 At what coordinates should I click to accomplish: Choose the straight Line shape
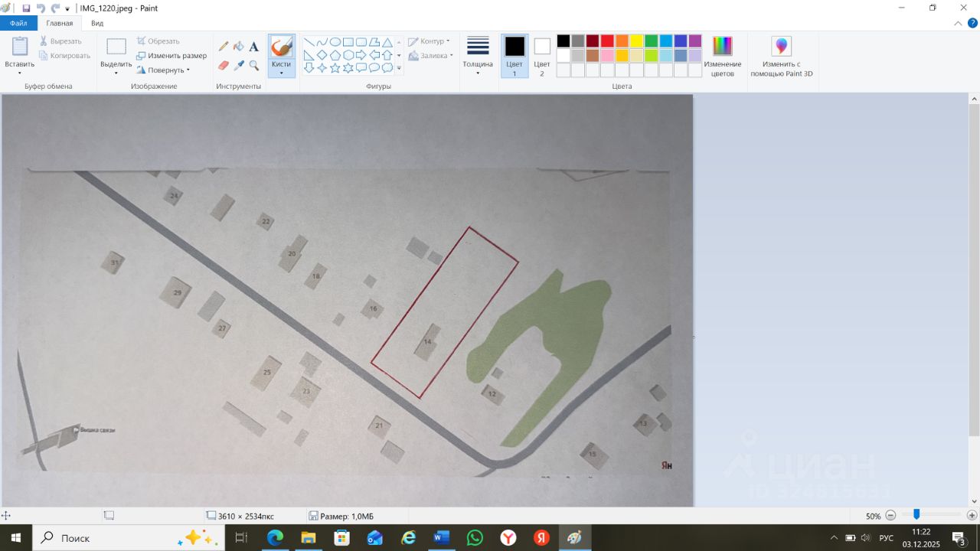click(x=309, y=42)
